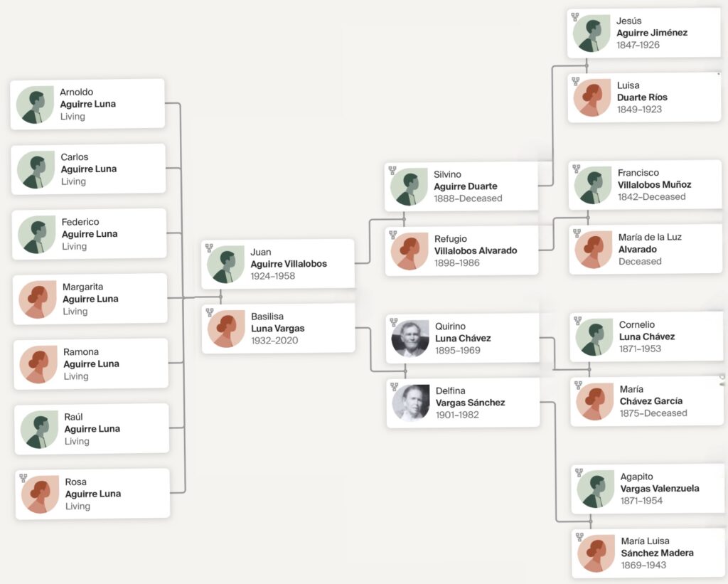Select the tree icon on María Luisa Sánchez Madera card

pyautogui.click(x=579, y=537)
